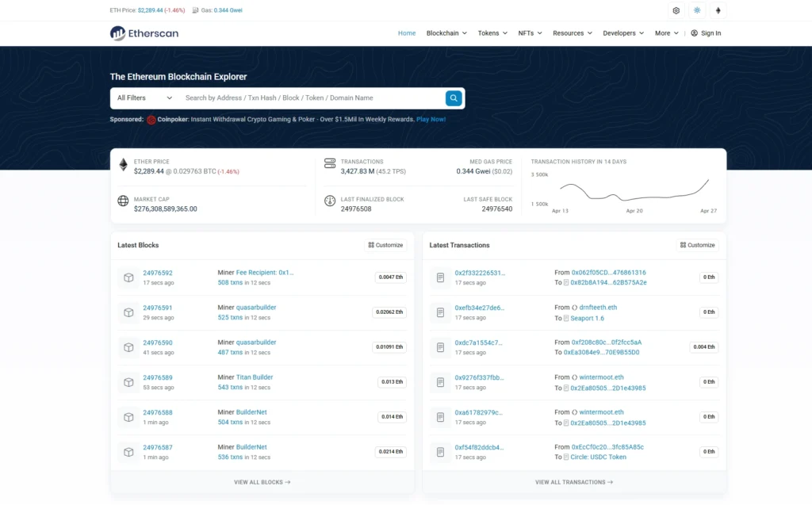This screenshot has height=505, width=812.
Task: Open 543 txns link
Action: [230, 388]
